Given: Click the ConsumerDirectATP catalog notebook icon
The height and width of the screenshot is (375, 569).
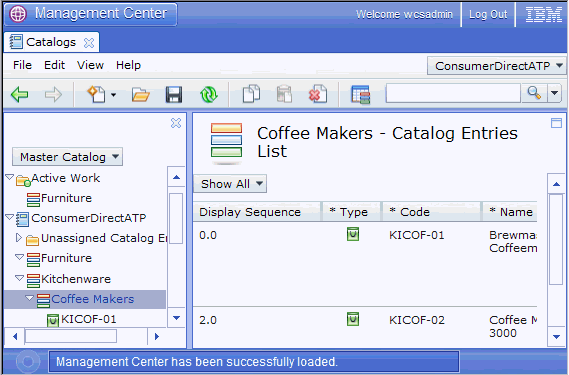Looking at the screenshot, I should (x=22, y=219).
